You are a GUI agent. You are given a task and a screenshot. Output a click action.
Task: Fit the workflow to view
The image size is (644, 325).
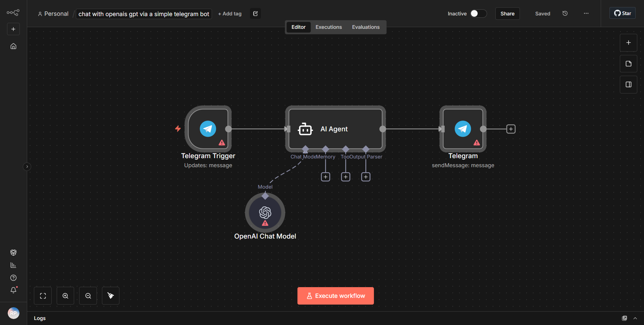point(43,296)
